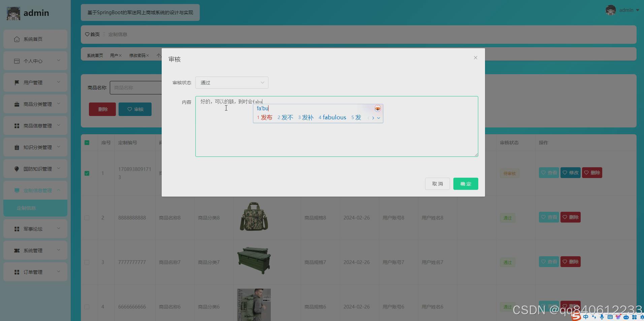Click the 8888888888 定制编号 cell

point(132,218)
